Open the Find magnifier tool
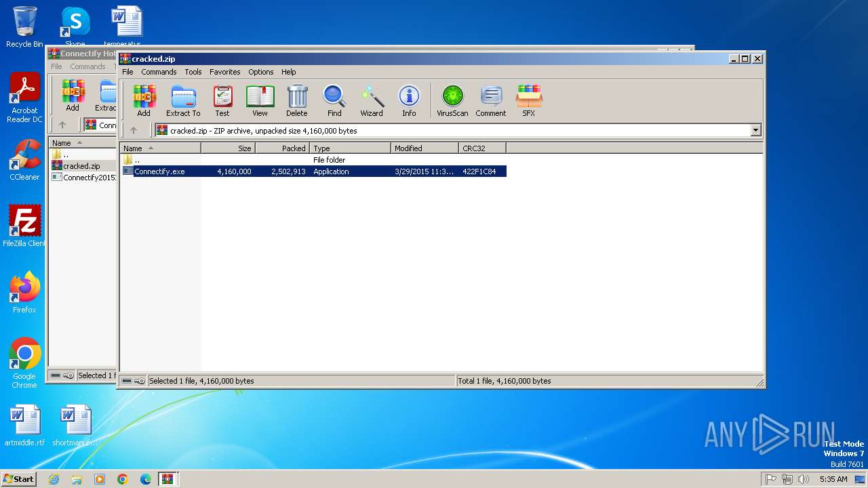This screenshot has height=488, width=868. [x=334, y=101]
